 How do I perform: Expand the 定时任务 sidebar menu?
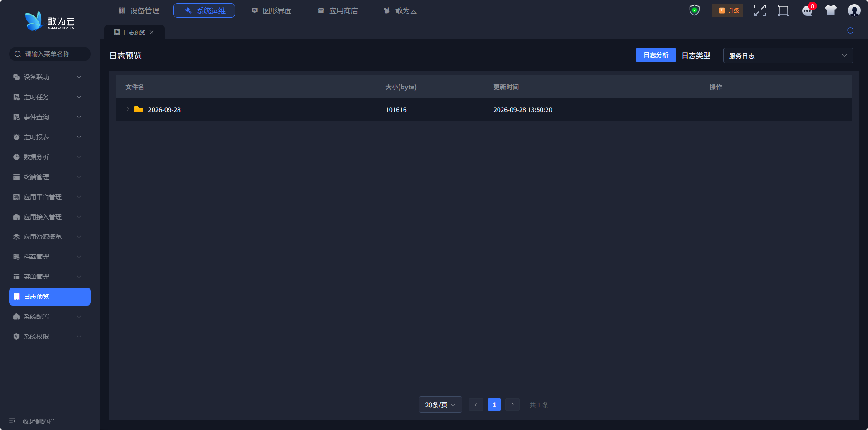50,97
